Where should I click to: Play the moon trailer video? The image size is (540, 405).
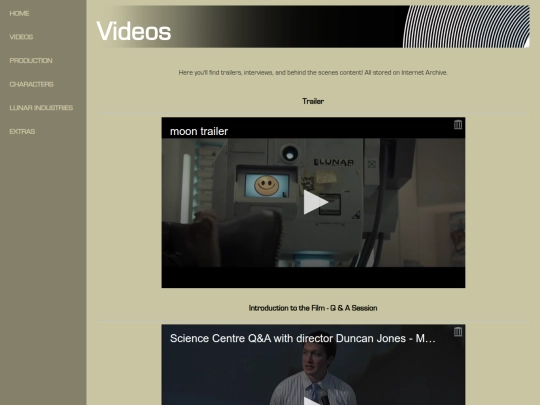coord(315,202)
